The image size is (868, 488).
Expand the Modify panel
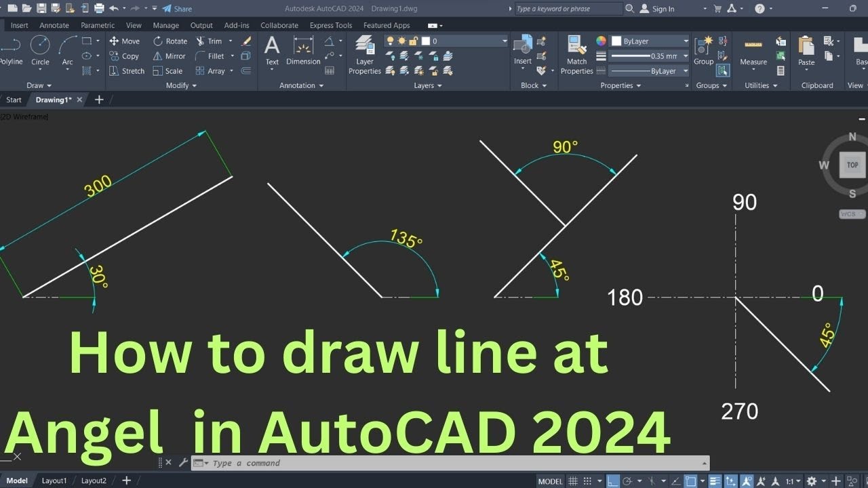(x=181, y=85)
